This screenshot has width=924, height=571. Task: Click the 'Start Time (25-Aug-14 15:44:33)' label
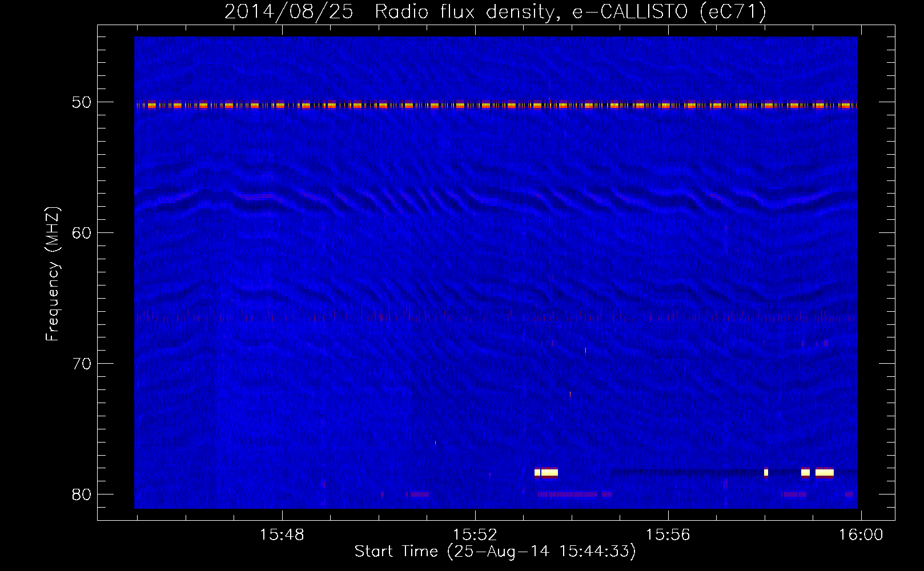[495, 552]
